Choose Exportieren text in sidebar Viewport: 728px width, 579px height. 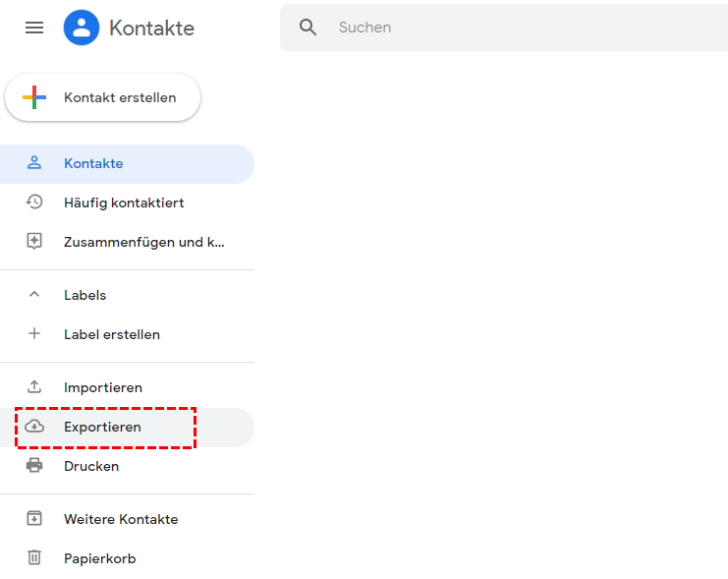[x=102, y=427]
